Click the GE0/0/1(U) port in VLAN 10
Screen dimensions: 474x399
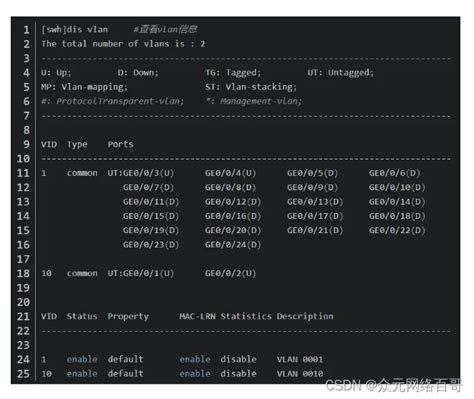[x=148, y=273]
